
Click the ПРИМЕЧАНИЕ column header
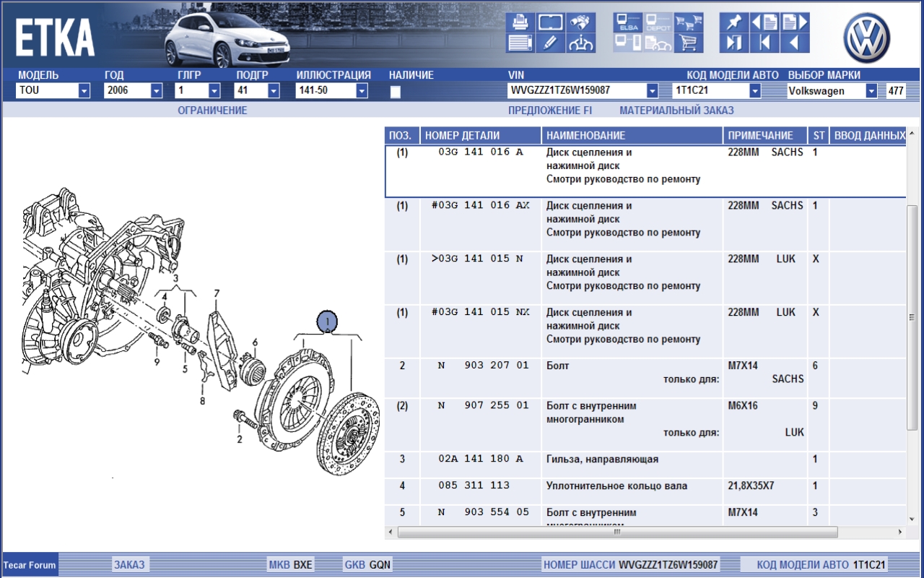pyautogui.click(x=765, y=135)
